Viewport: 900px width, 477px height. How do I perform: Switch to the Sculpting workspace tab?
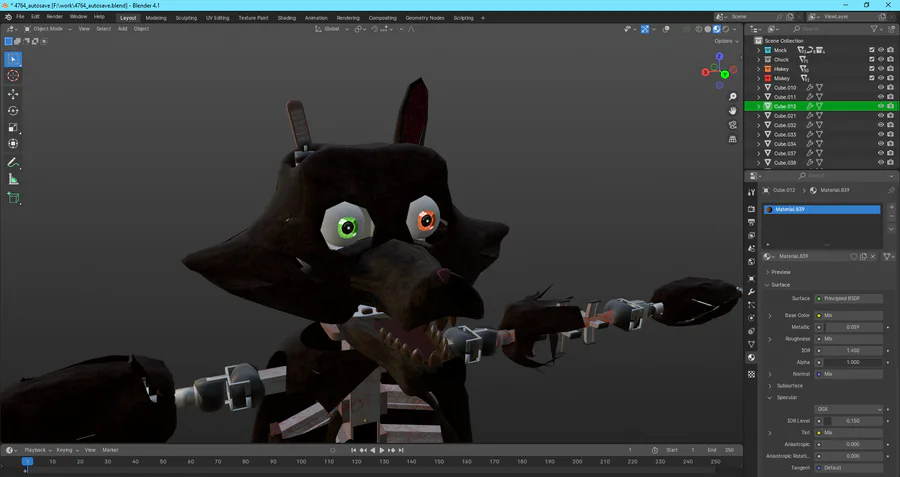pos(186,18)
